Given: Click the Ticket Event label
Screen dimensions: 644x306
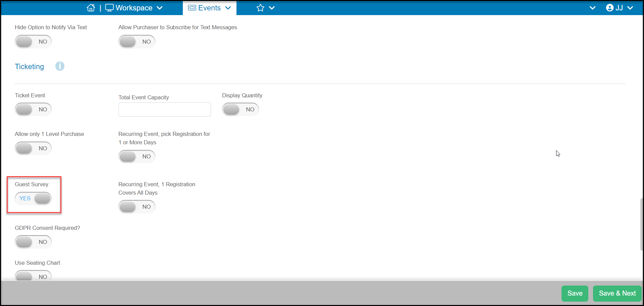Looking at the screenshot, I should click(x=30, y=95).
